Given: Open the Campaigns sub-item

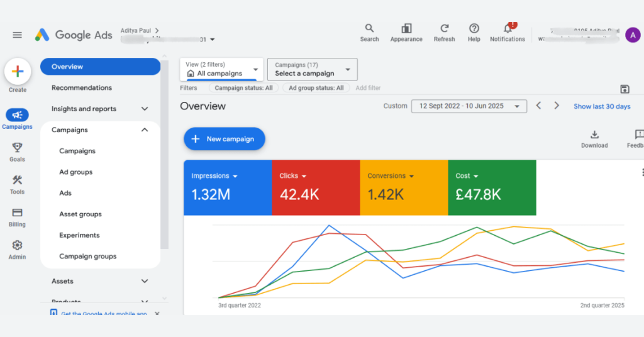Looking at the screenshot, I should (x=77, y=151).
